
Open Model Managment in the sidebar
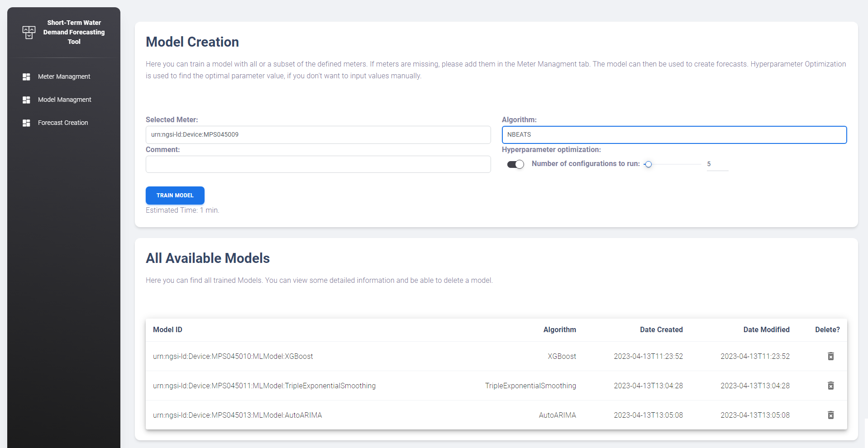(x=64, y=100)
